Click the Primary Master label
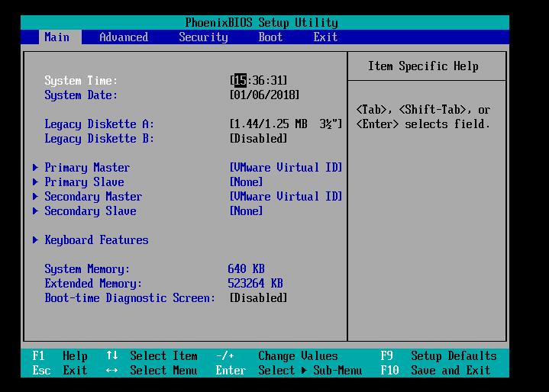This screenshot has width=549, height=392. [87, 168]
